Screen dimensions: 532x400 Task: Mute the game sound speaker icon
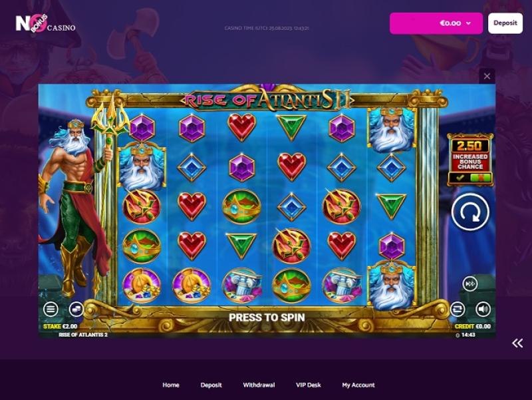[x=483, y=309]
